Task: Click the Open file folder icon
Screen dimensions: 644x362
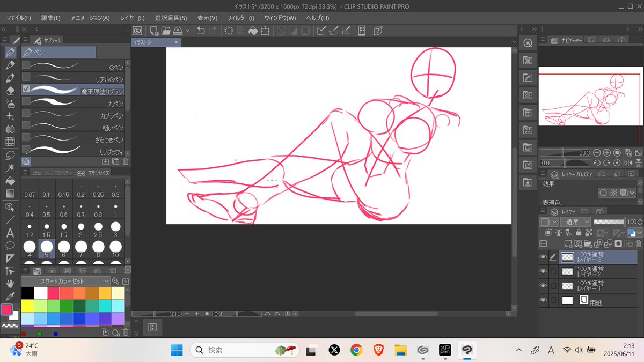Action: (166, 31)
